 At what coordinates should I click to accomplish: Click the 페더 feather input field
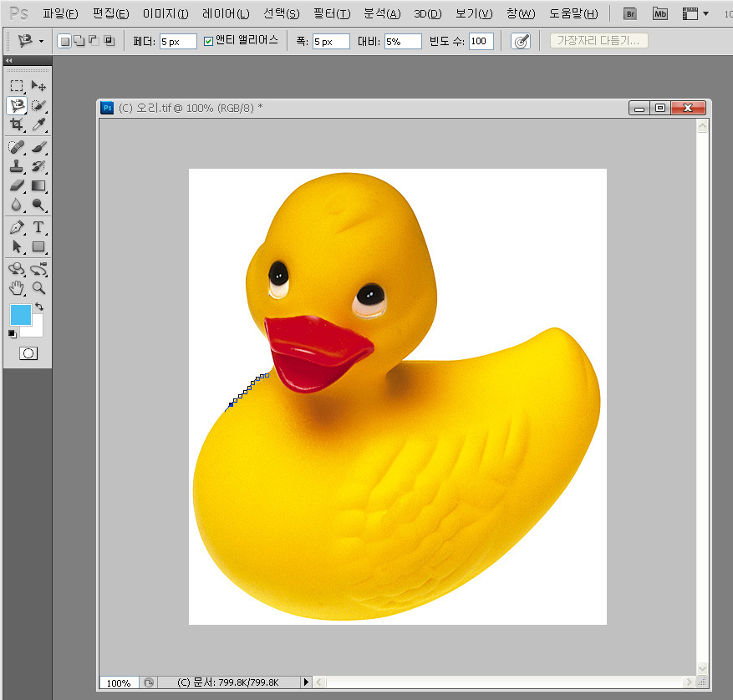point(178,41)
